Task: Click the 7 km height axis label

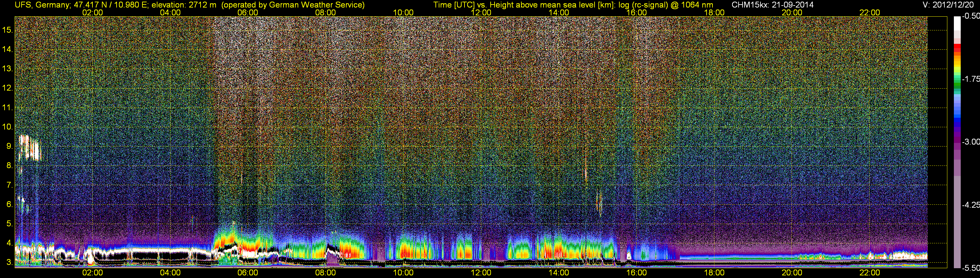Action: tap(9, 185)
